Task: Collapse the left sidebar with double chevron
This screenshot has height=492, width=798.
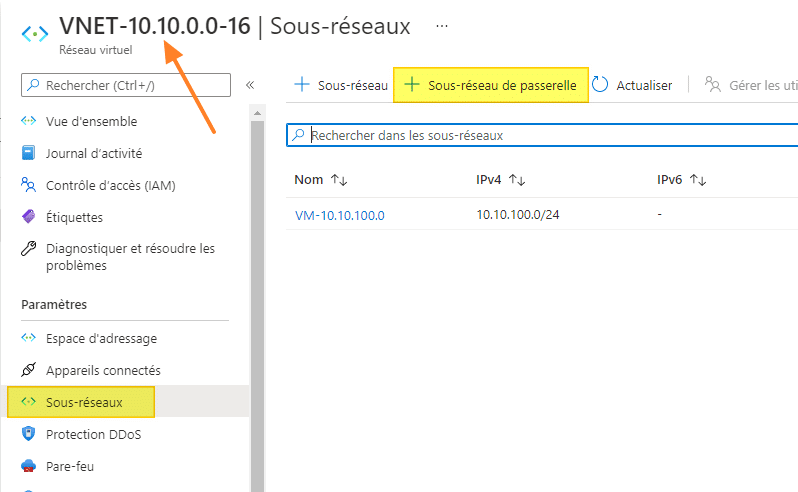Action: pyautogui.click(x=250, y=86)
